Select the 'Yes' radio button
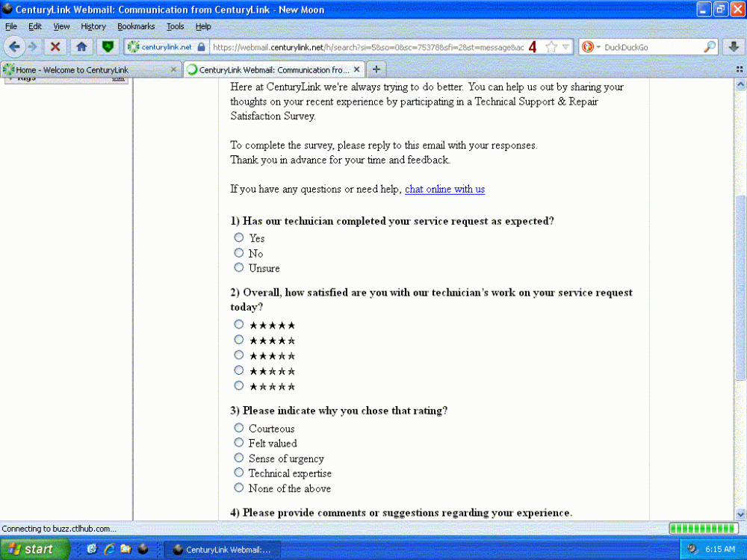The image size is (747, 560). 239,237
